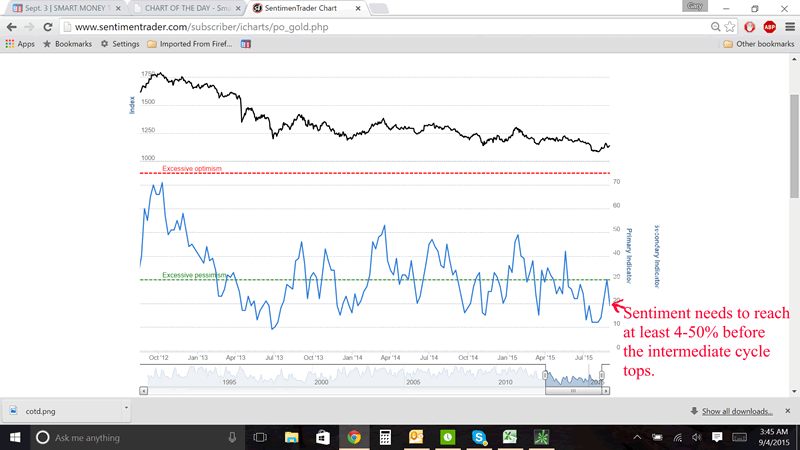Image resolution: width=800 pixels, height=450 pixels.
Task: Click the AdBlock Plus extension icon
Action: (769, 27)
